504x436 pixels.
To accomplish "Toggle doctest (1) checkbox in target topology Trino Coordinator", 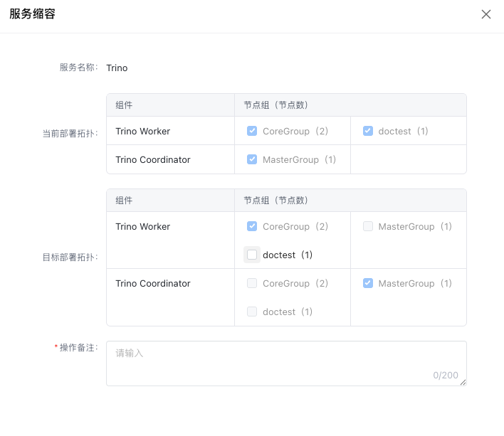I will click(252, 312).
